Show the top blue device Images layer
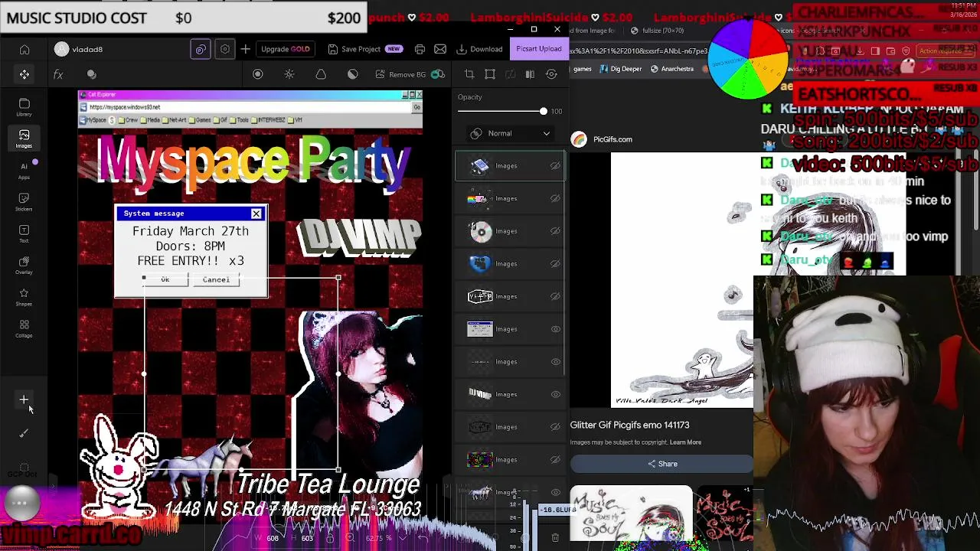The image size is (980, 551). coord(556,166)
